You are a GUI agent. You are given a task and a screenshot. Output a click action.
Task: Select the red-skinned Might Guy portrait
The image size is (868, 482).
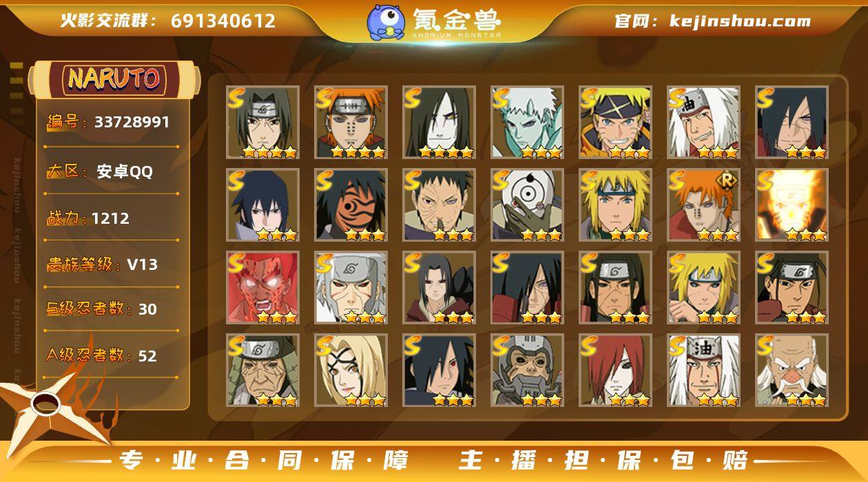(263, 287)
